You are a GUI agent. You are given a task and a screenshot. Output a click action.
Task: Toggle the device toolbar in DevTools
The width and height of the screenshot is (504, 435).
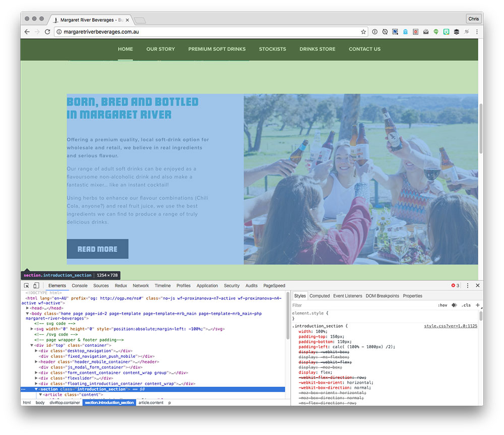coord(36,285)
